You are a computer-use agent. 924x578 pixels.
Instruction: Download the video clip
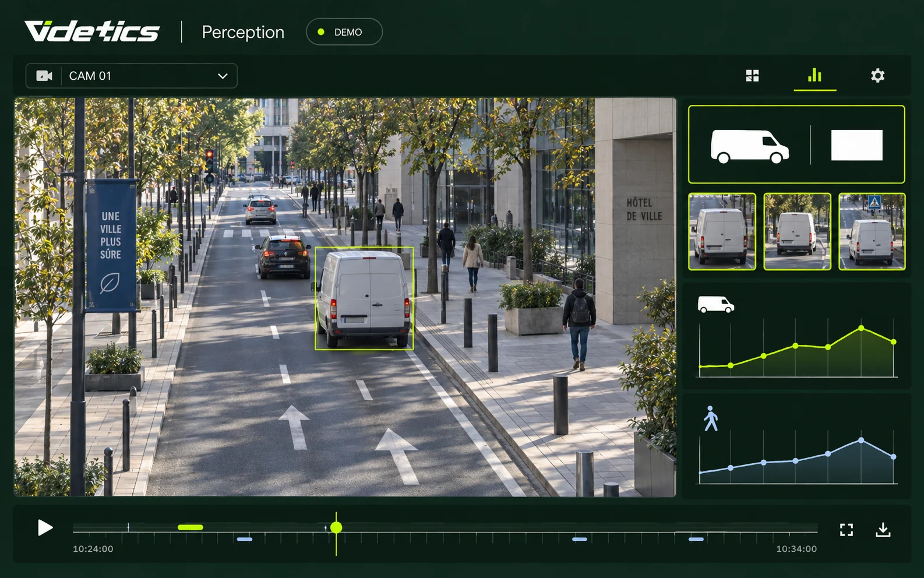click(x=883, y=530)
